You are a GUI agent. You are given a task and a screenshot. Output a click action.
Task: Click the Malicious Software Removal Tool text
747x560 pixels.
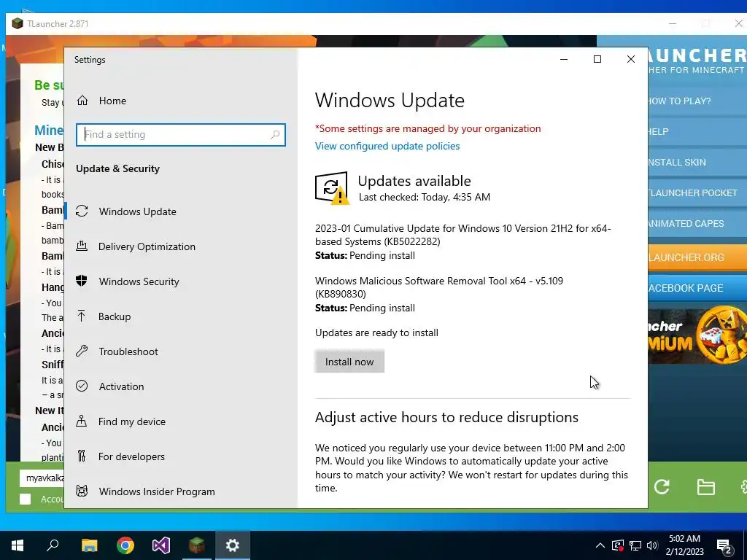pos(438,287)
